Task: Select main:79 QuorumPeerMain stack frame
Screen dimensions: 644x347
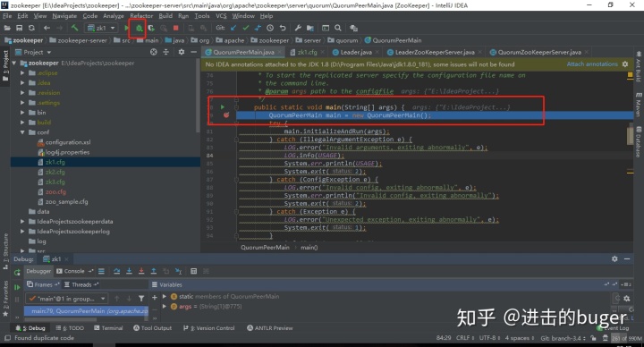Action: [86, 311]
